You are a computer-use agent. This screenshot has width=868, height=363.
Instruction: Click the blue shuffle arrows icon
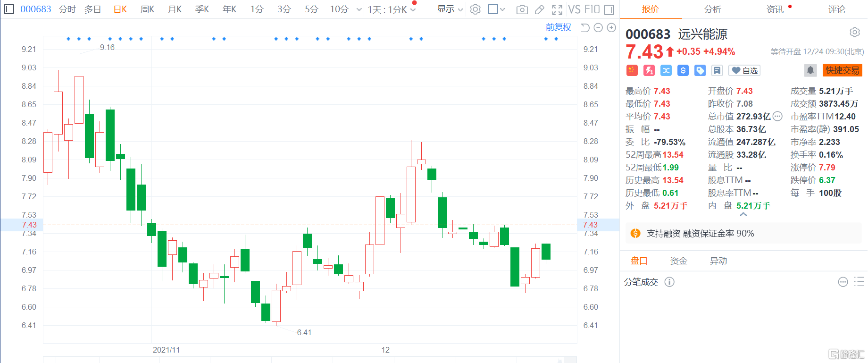[x=666, y=70]
